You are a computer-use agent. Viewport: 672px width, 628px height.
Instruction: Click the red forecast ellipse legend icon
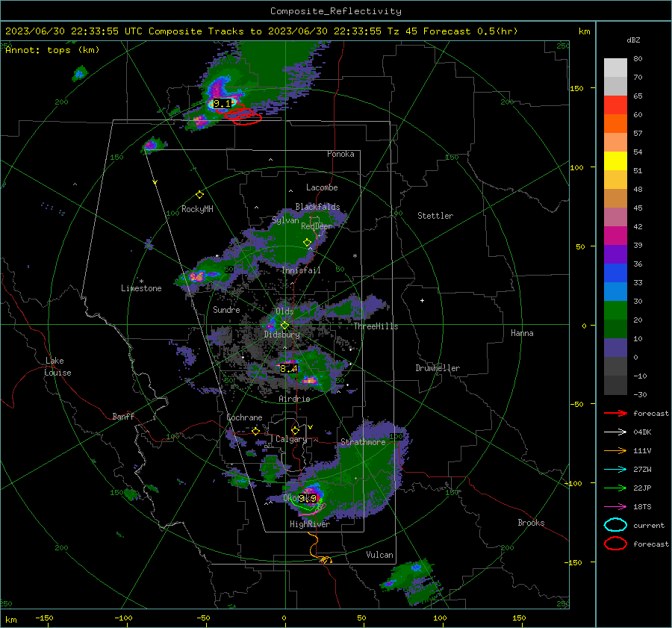615,544
